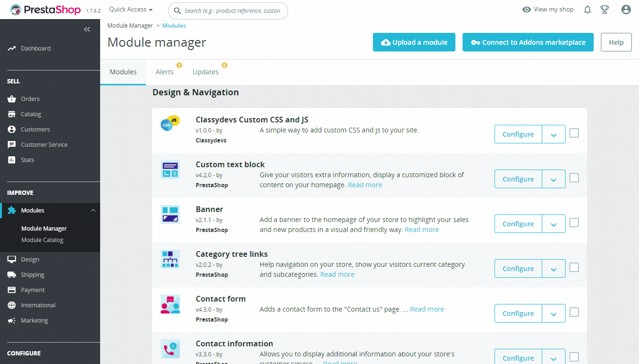The width and height of the screenshot is (639, 364).
Task: Expand actions dropdown for Classydevs Custom CSS and JS
Action: (x=554, y=134)
